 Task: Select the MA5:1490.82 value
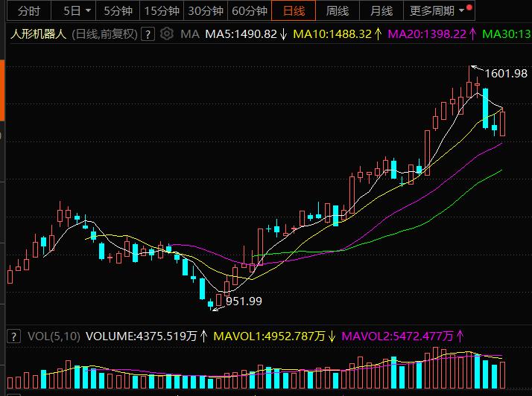pos(241,34)
